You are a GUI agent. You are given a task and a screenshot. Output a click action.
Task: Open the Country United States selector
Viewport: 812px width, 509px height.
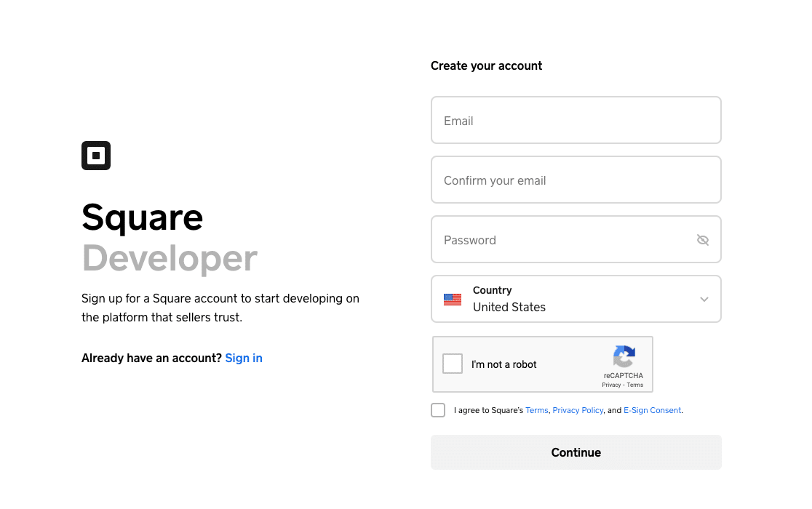[576, 299]
